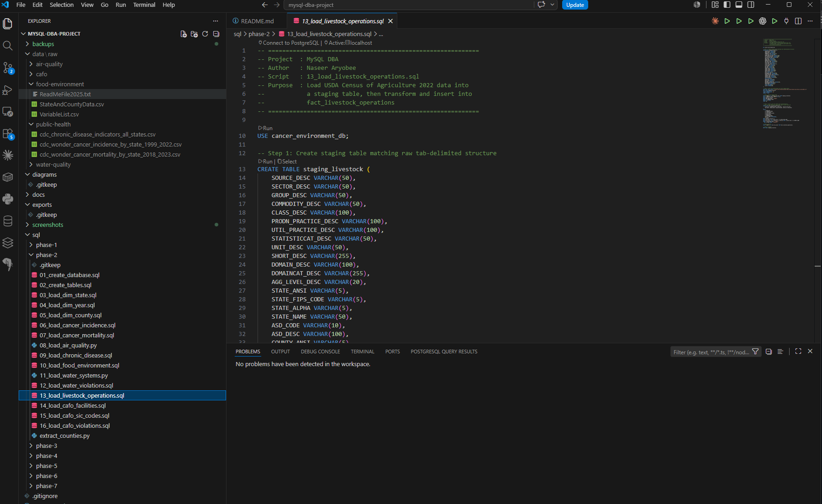The height and width of the screenshot is (504, 822).
Task: Toggle problems view as table
Action: [x=780, y=352]
